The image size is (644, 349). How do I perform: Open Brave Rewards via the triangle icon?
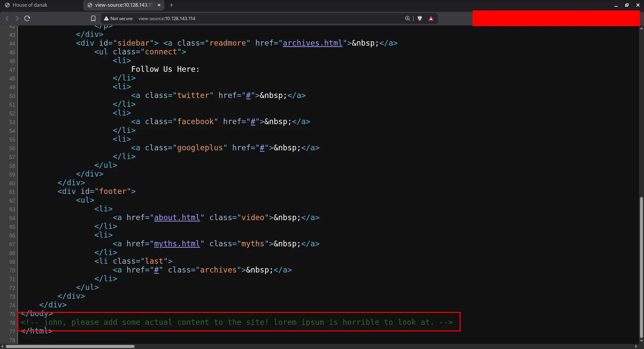tap(431, 18)
